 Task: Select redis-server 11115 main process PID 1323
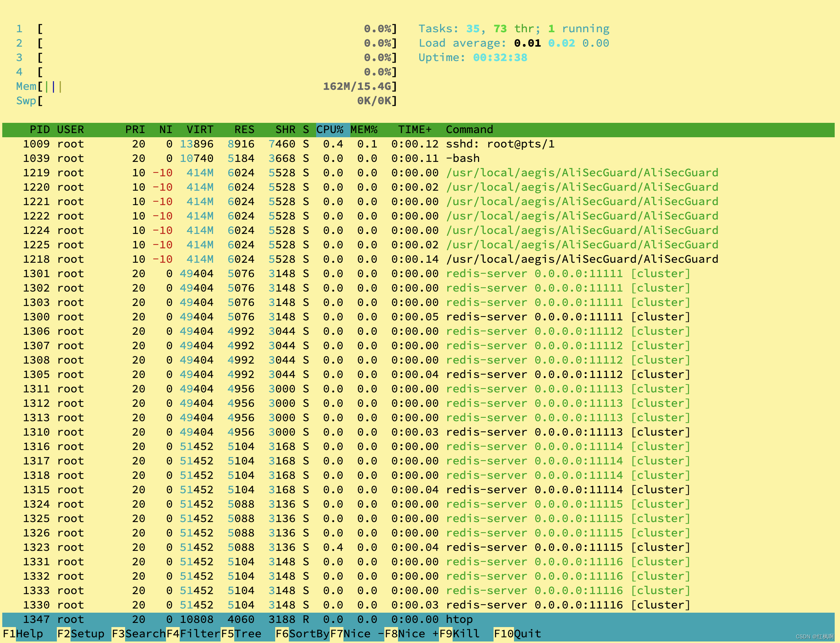point(418,548)
